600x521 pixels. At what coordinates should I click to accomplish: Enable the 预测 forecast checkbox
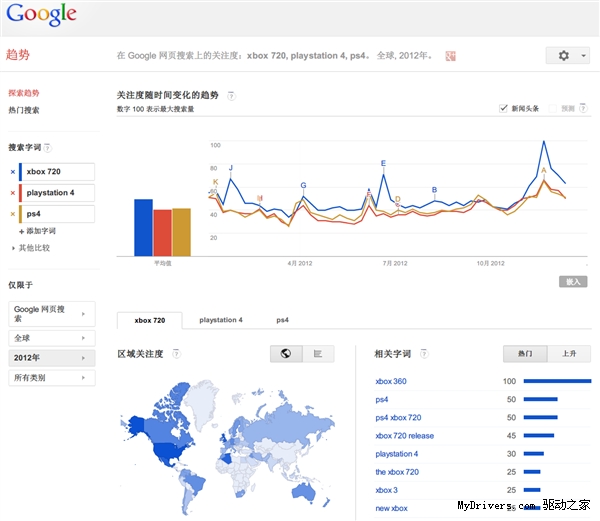tap(553, 108)
